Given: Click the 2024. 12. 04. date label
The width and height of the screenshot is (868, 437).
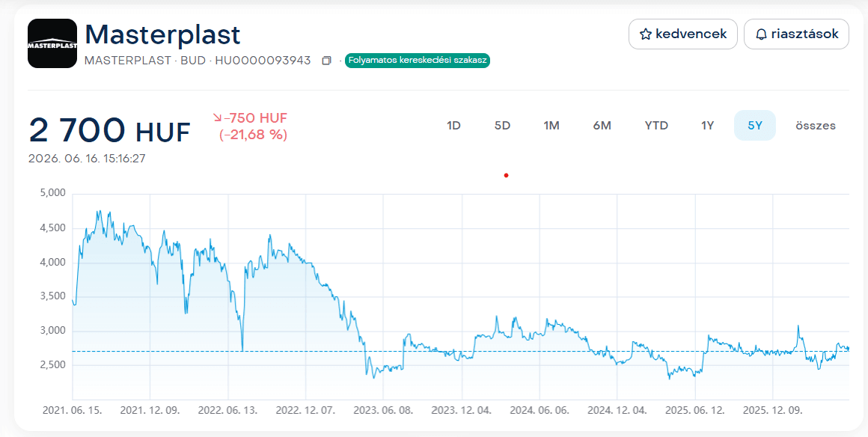Looking at the screenshot, I should point(617,411).
